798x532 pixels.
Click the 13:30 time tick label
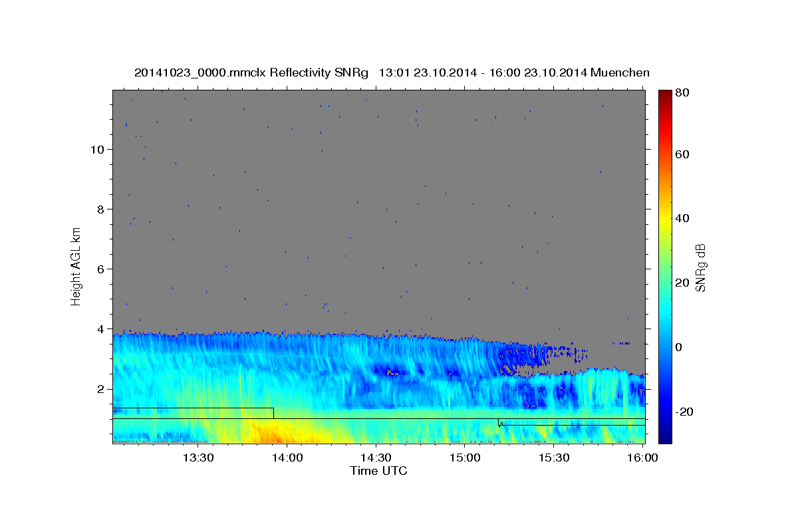[x=199, y=458]
